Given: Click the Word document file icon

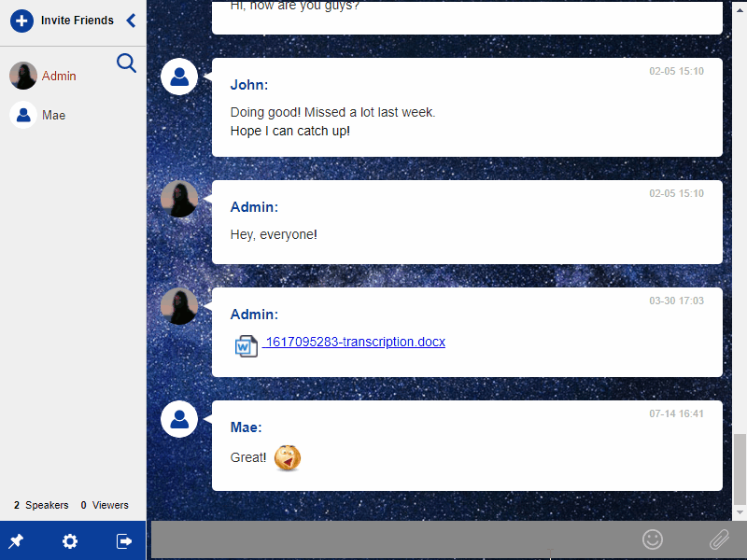Looking at the screenshot, I should tap(246, 346).
